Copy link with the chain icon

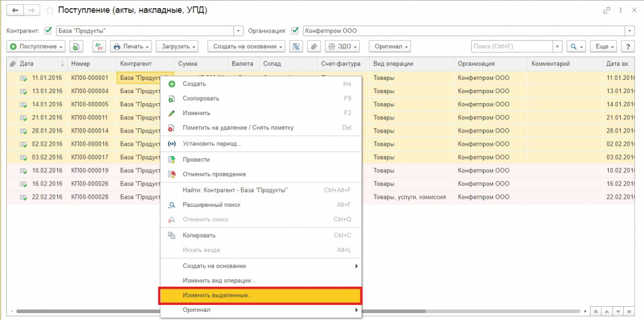pos(606,11)
